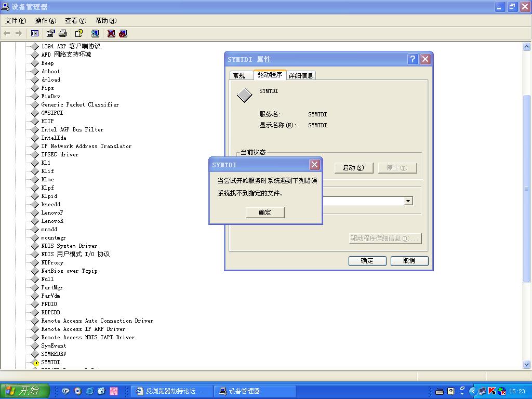
Task: Click the pink quick launch icon
Action: tap(114, 391)
